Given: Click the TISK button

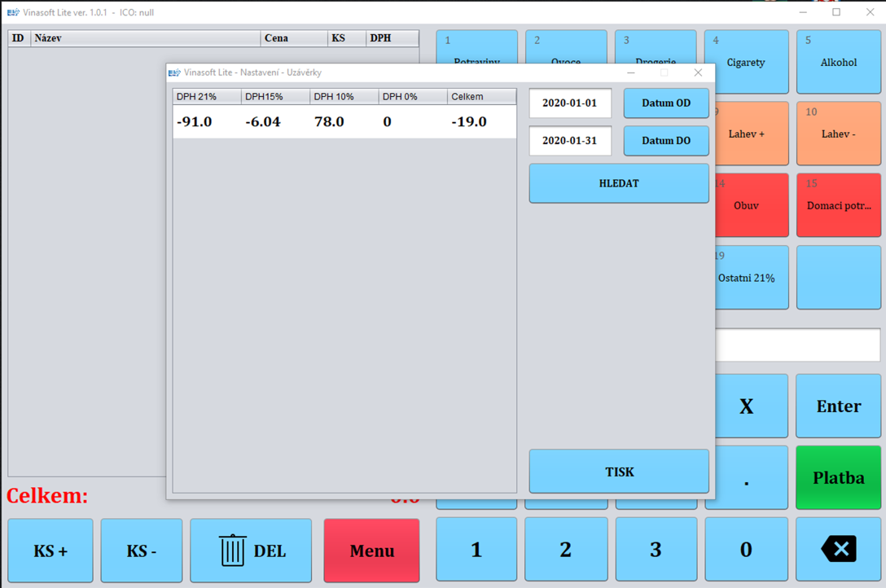Looking at the screenshot, I should pyautogui.click(x=619, y=472).
